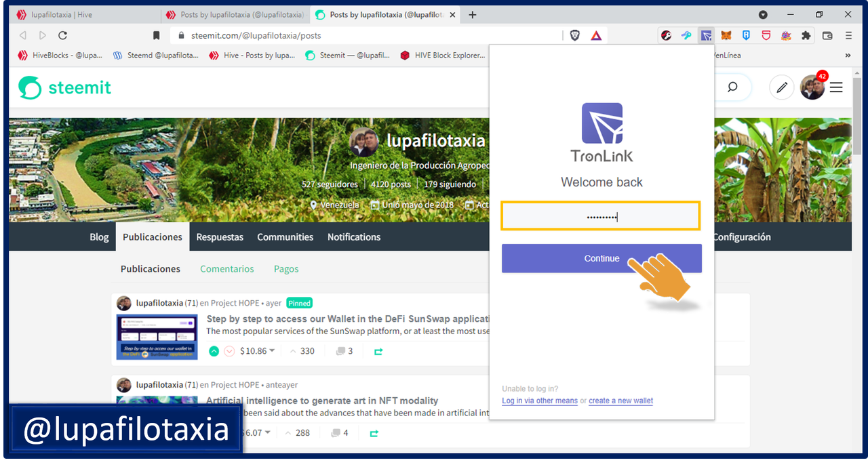Click the address bar URL
Screen dimensions: 868x471
click(256, 35)
